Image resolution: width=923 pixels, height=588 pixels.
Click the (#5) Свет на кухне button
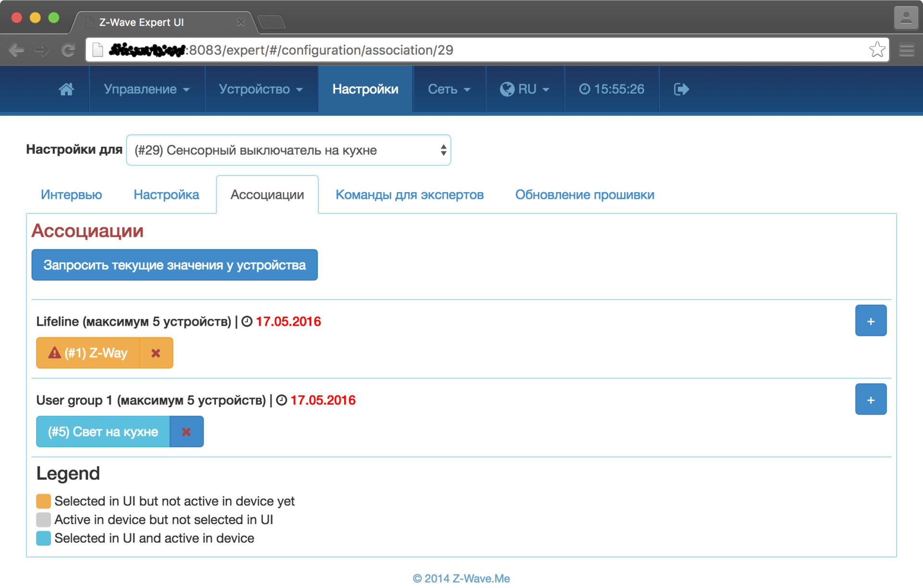point(103,432)
